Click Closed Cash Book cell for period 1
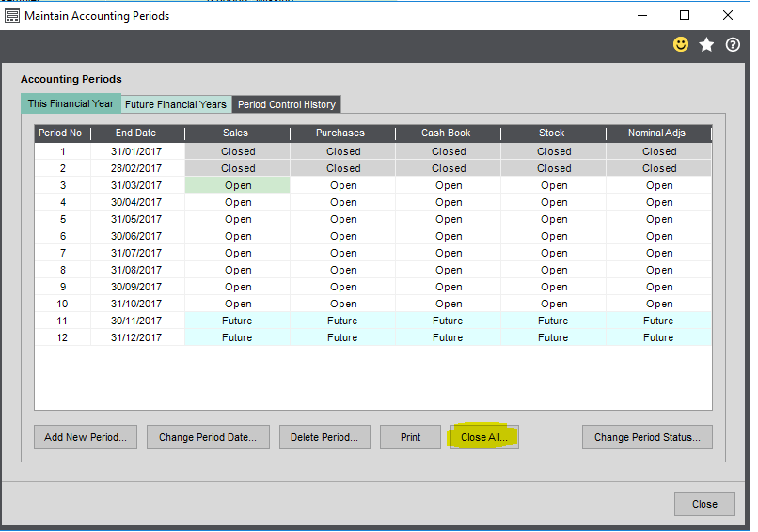Image resolution: width=758 pixels, height=532 pixels. 449,151
